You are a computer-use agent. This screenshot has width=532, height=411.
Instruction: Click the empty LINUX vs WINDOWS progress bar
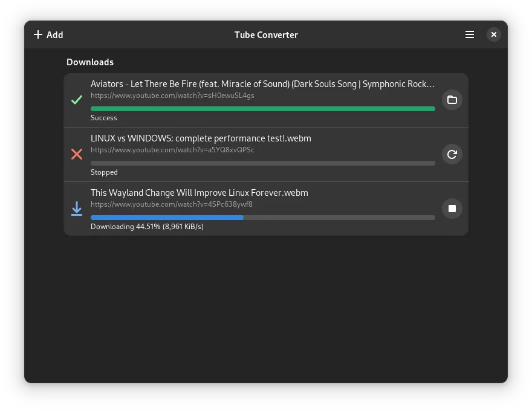click(262, 163)
